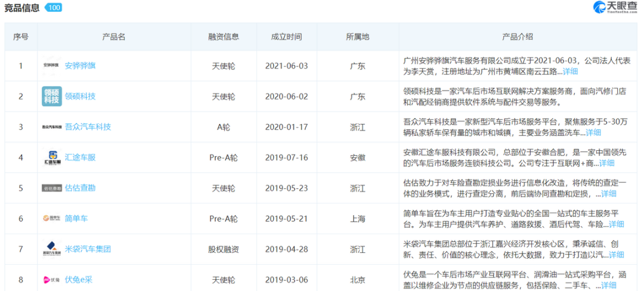
Task: Click the 领硕科技 introduction text
Action: coord(515,97)
